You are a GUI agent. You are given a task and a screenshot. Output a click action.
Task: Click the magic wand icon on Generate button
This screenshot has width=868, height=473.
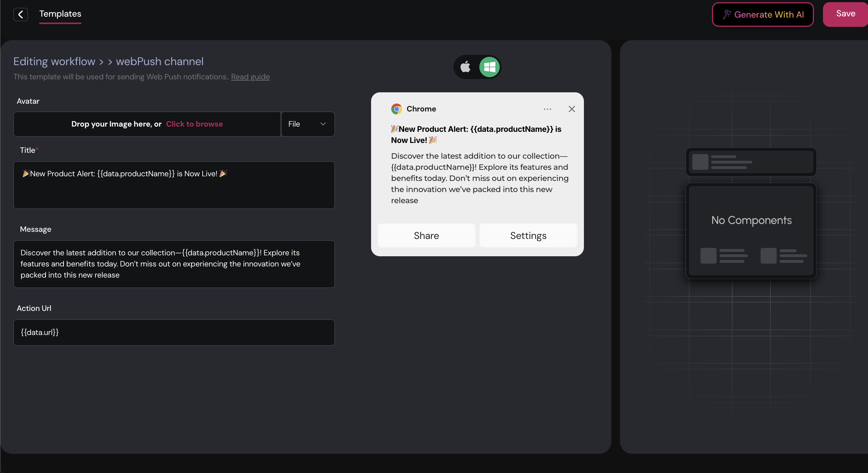pyautogui.click(x=727, y=14)
